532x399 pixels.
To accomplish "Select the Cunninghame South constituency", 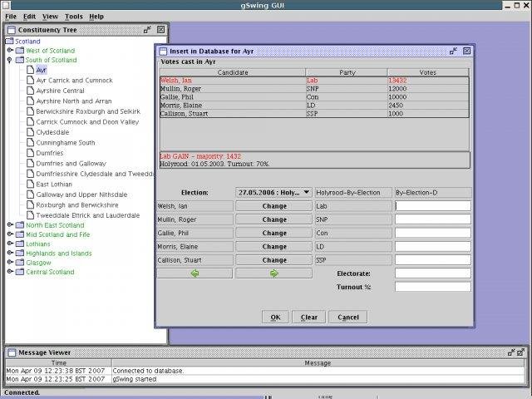I will pos(66,142).
